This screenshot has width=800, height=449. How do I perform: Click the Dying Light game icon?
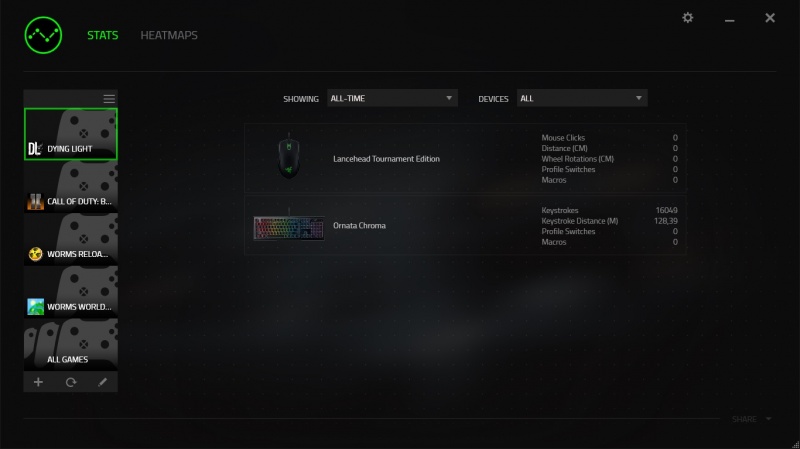pos(34,148)
